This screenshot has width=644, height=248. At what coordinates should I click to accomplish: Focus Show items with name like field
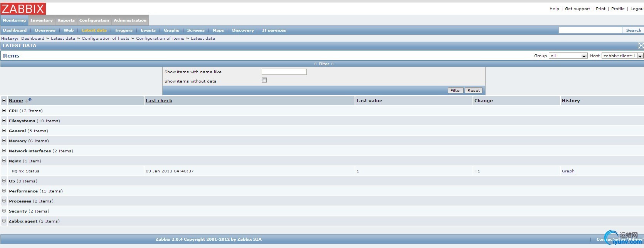click(x=284, y=72)
